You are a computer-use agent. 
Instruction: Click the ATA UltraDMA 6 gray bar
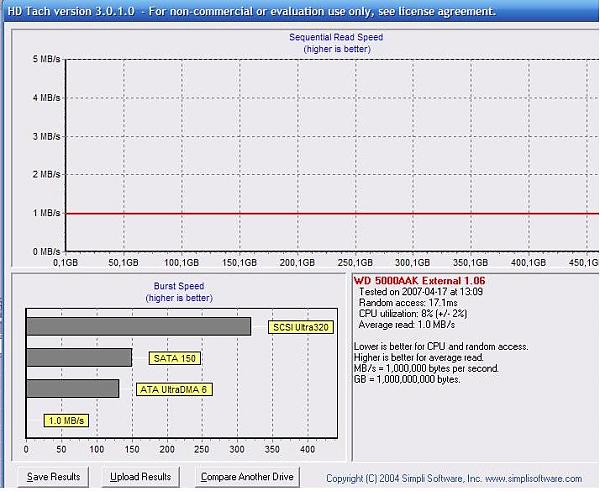pyautogui.click(x=73, y=388)
